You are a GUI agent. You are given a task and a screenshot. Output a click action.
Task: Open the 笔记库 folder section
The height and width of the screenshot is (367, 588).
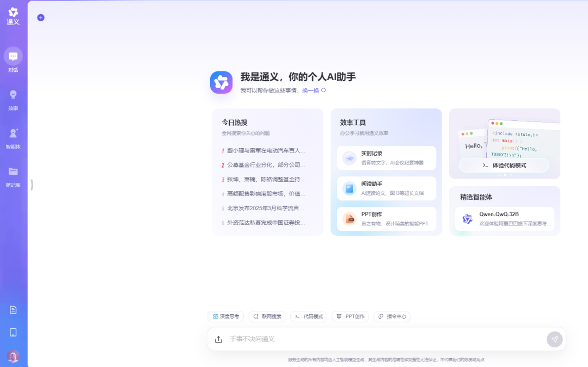point(13,178)
